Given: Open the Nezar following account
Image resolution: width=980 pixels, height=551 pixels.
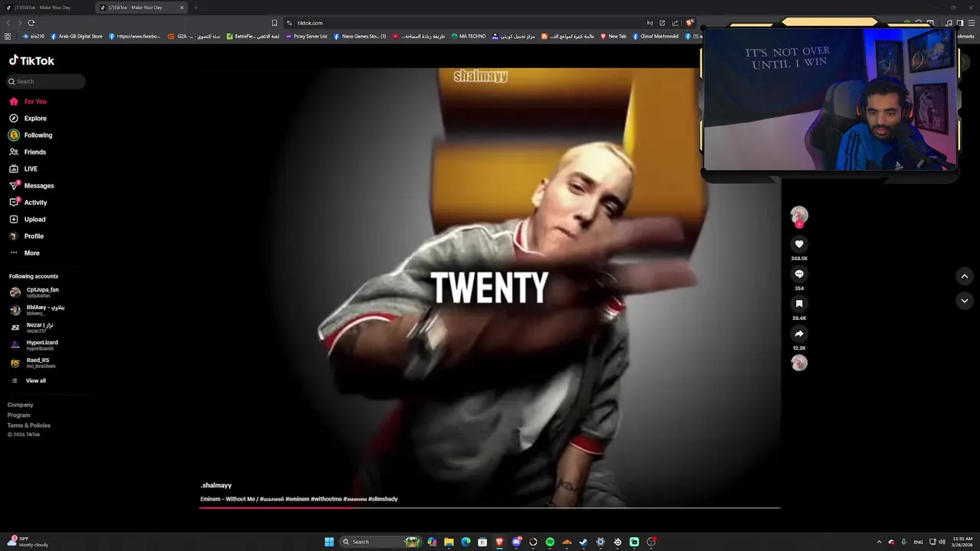Looking at the screenshot, I should (x=31, y=327).
